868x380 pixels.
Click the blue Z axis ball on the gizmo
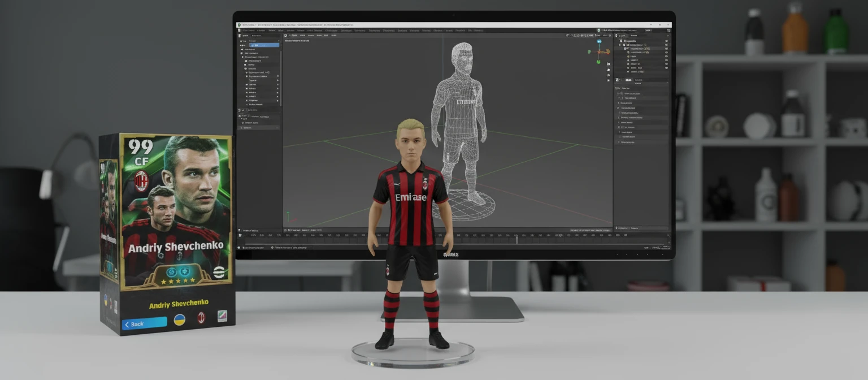[x=599, y=41]
